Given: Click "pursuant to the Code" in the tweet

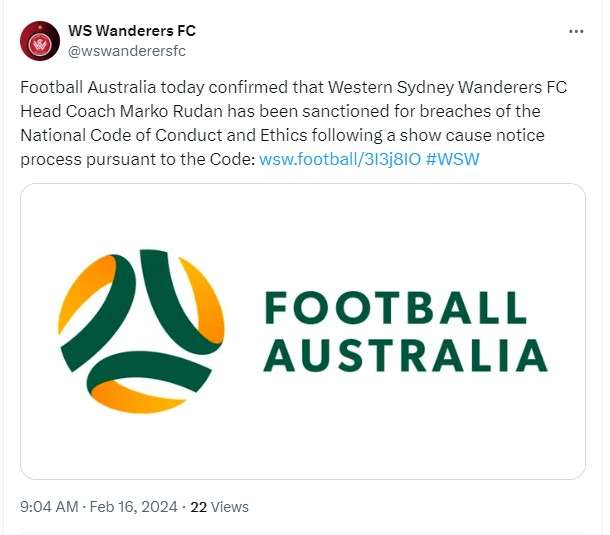Looking at the screenshot, I should (x=166, y=159).
